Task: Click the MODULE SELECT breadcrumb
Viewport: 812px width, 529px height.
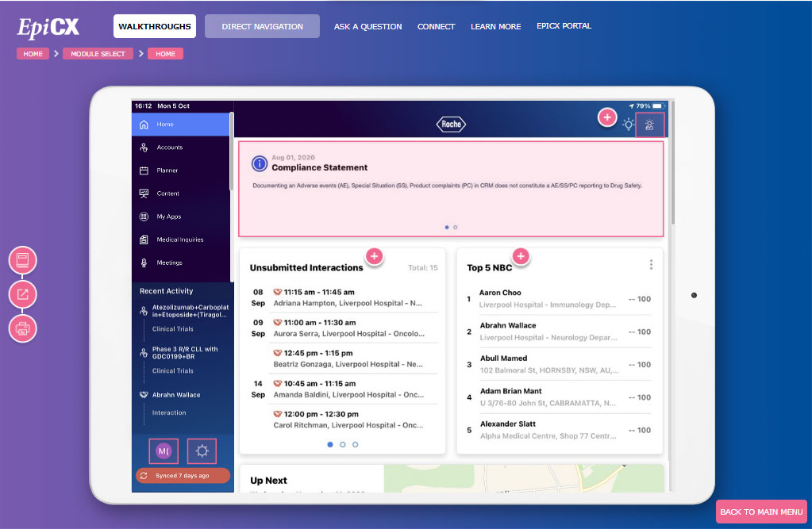Action: (x=98, y=54)
